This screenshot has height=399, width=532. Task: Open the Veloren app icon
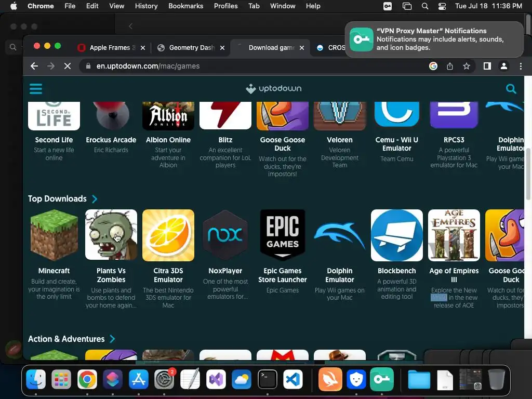coord(340,116)
